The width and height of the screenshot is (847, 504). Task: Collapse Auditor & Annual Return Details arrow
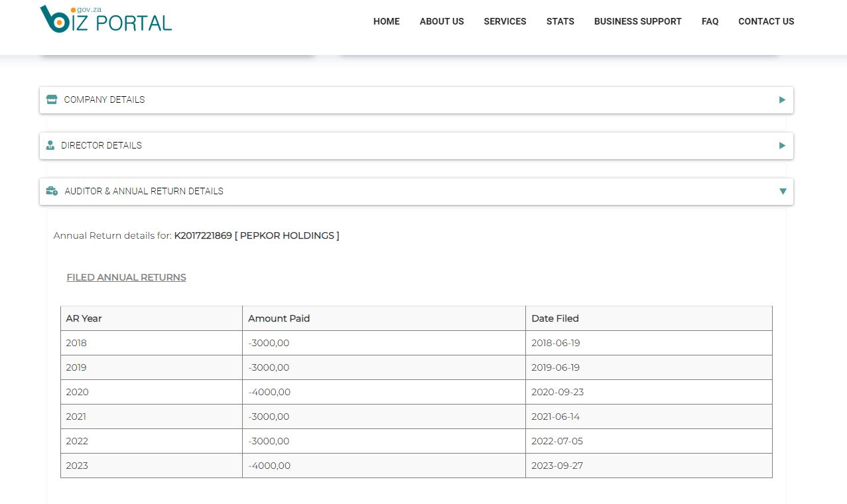(782, 191)
